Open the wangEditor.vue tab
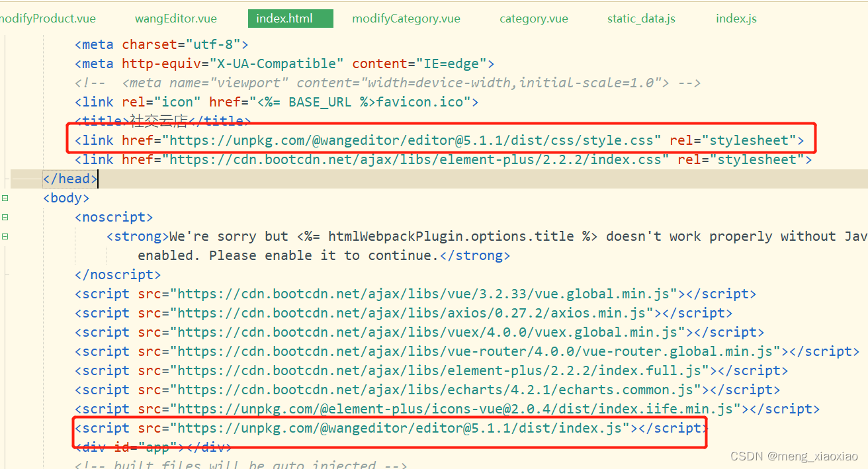The height and width of the screenshot is (469, 868). [x=175, y=18]
